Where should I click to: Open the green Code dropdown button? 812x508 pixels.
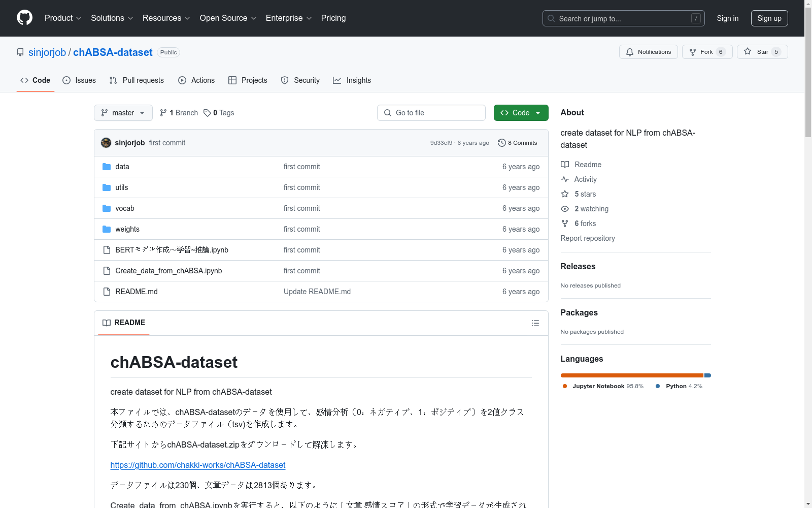click(x=521, y=113)
